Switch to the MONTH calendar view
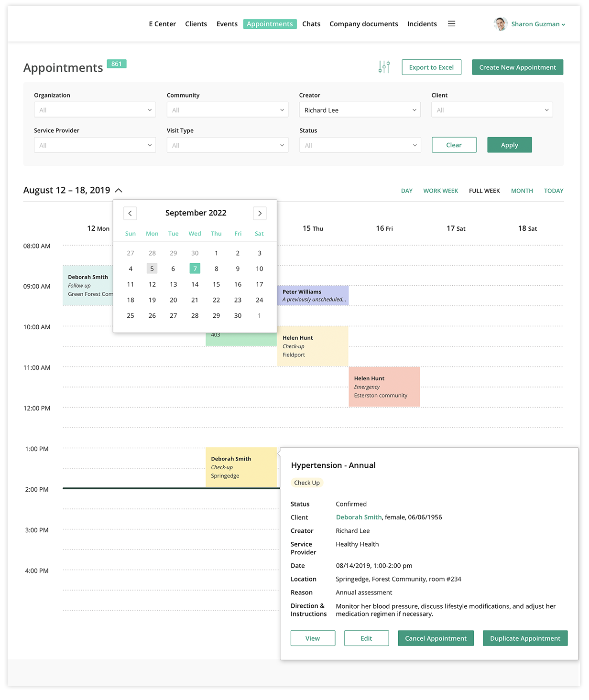 click(522, 191)
